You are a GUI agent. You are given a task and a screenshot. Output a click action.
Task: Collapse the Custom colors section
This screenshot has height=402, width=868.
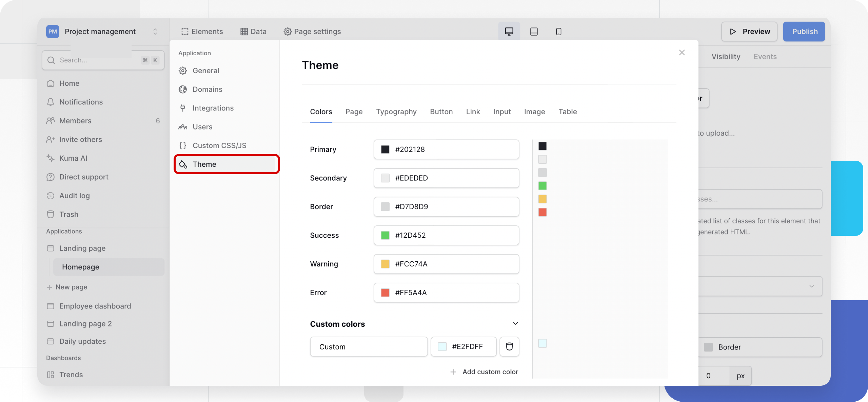click(x=515, y=324)
